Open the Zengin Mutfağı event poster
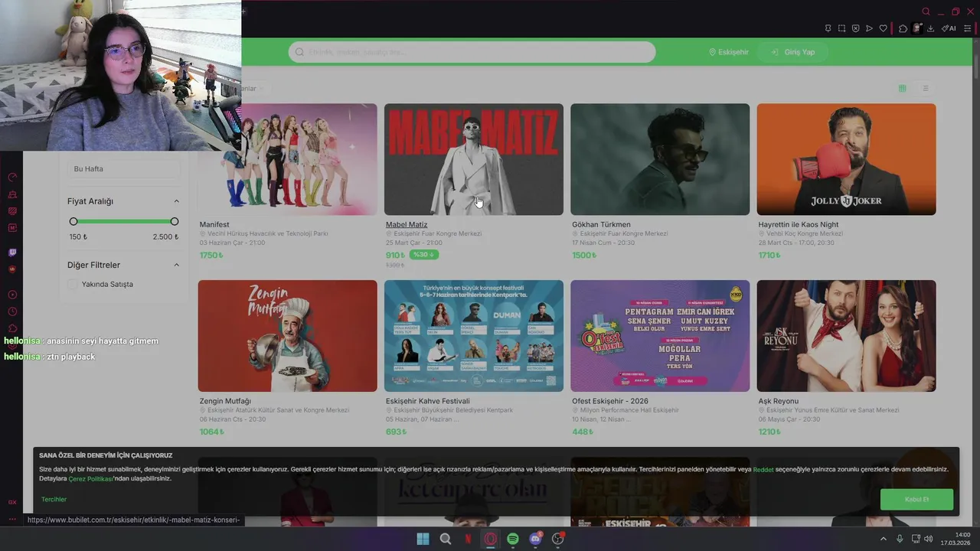Screen dimensions: 980x551 click(287, 336)
